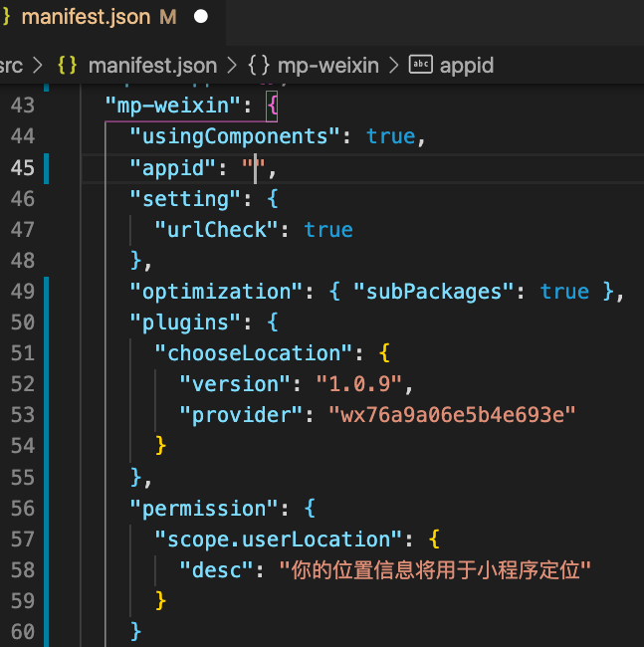
Task: Click the closing brace on line 55
Action: coord(135,478)
